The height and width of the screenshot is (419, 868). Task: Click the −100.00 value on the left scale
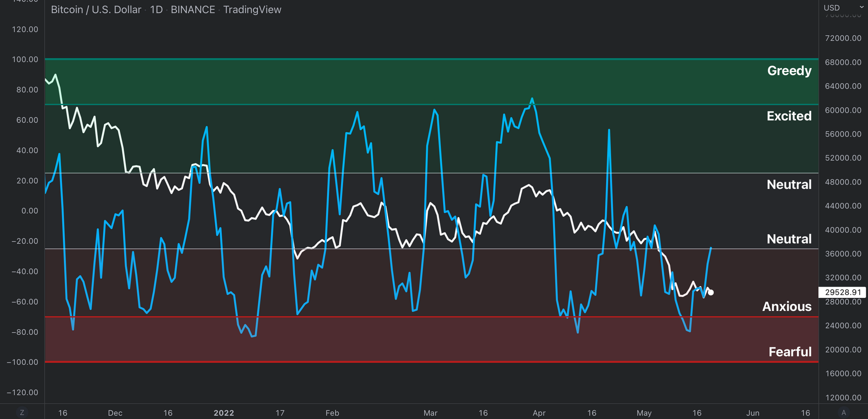(x=23, y=362)
